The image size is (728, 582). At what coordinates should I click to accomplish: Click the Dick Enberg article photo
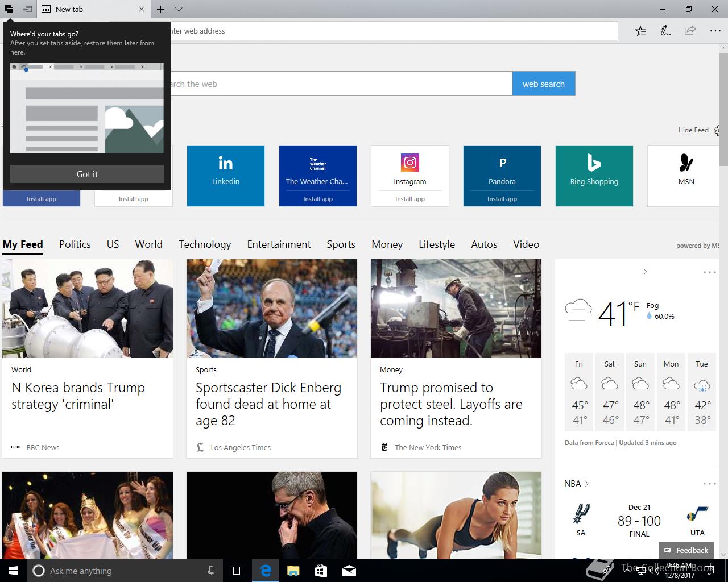coord(272,309)
